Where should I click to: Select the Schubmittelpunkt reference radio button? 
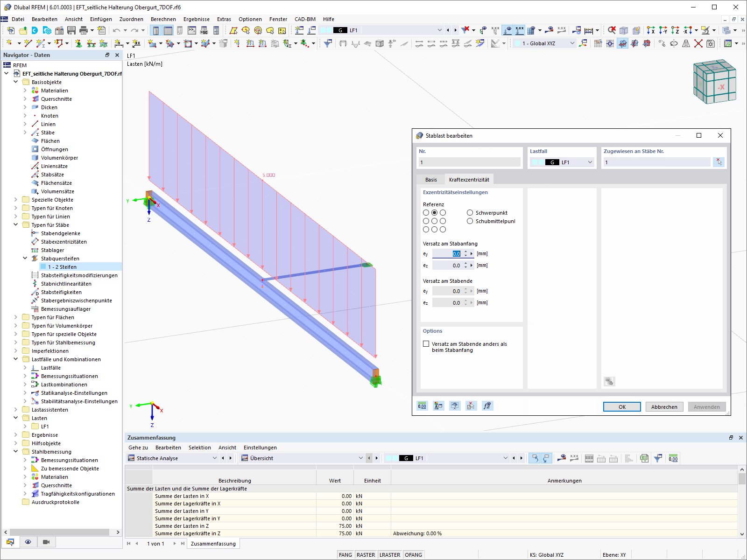tap(470, 221)
